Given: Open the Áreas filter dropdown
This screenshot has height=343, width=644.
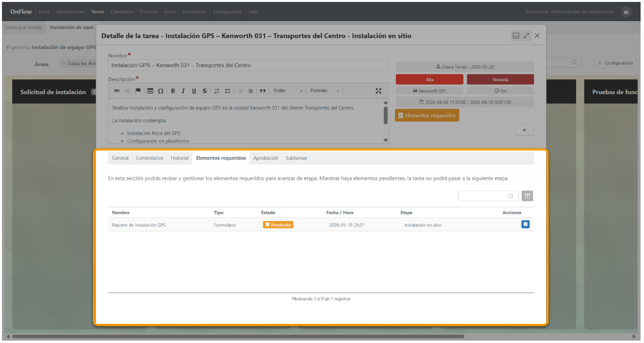Looking at the screenshot, I should [x=78, y=63].
